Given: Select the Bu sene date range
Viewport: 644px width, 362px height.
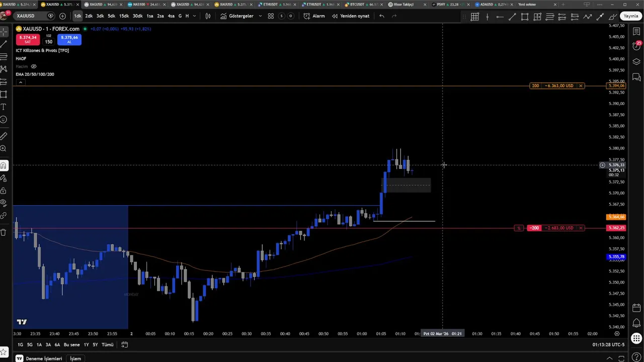Looking at the screenshot, I should (71, 344).
